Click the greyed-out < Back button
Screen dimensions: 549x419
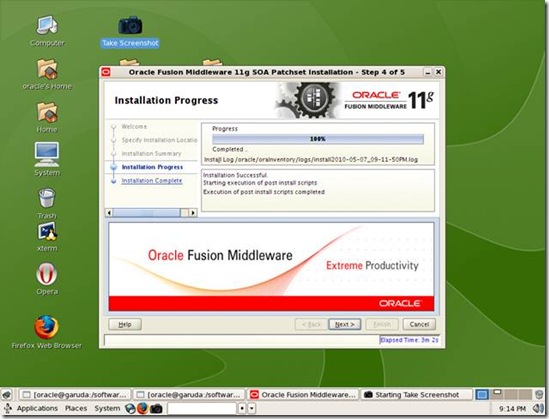click(x=311, y=324)
